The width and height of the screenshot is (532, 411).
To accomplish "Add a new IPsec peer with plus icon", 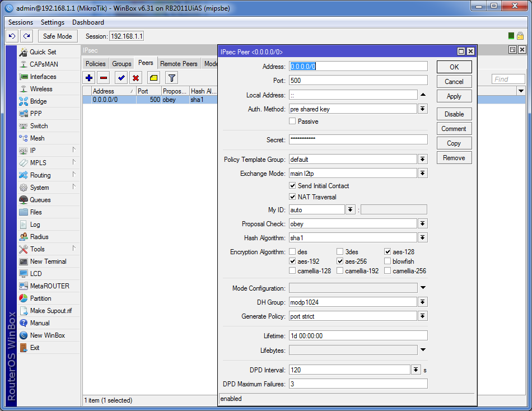I will point(89,78).
